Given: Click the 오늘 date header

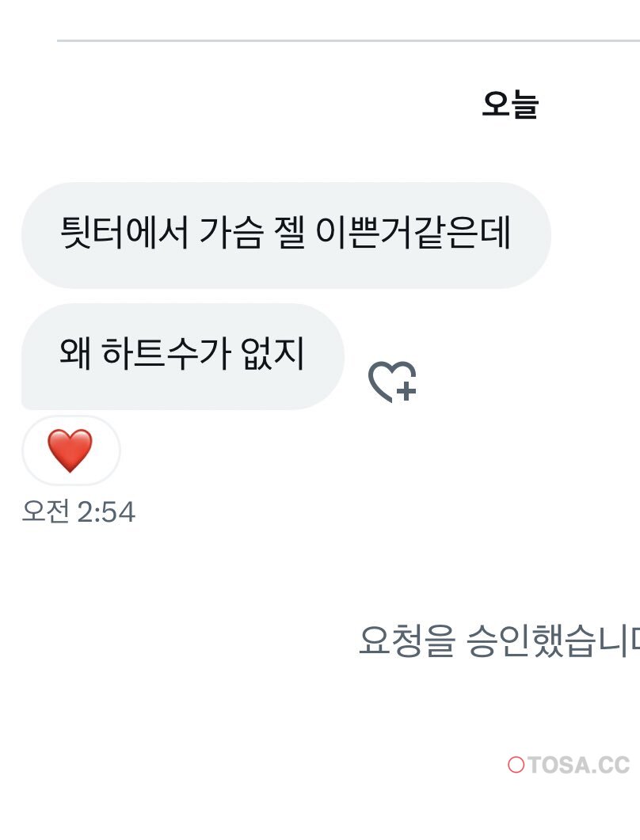Looking at the screenshot, I should point(510,105).
